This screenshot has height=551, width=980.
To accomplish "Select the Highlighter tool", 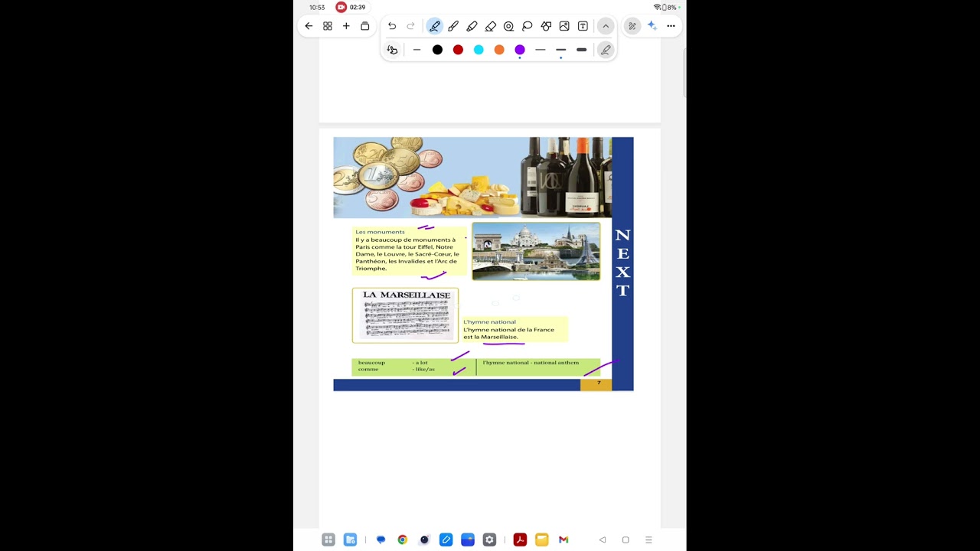I will click(x=472, y=26).
